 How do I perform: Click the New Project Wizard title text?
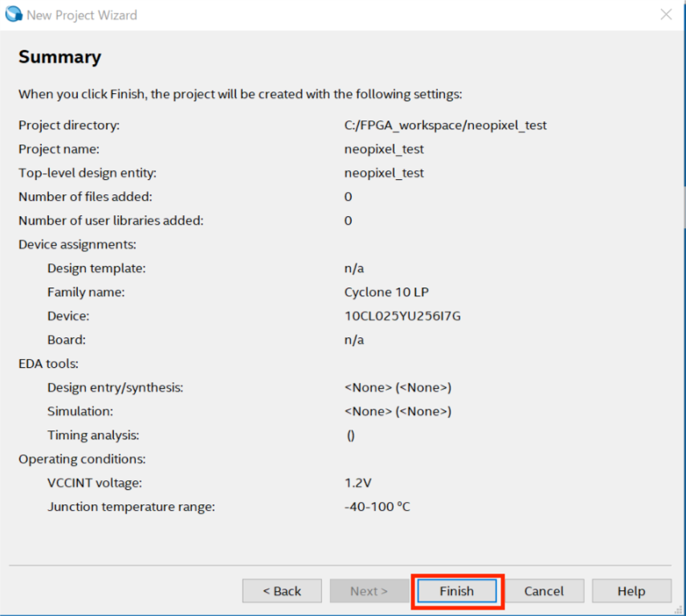82,14
